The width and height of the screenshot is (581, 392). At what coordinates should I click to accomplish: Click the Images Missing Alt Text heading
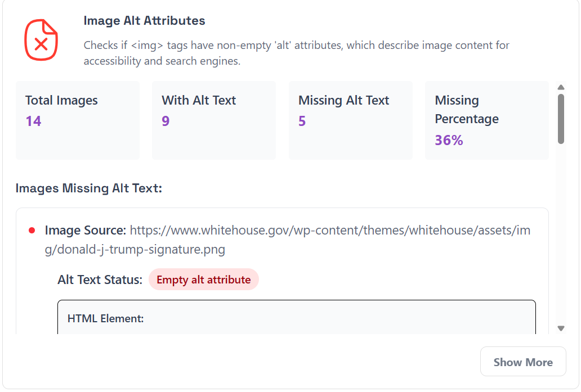89,188
